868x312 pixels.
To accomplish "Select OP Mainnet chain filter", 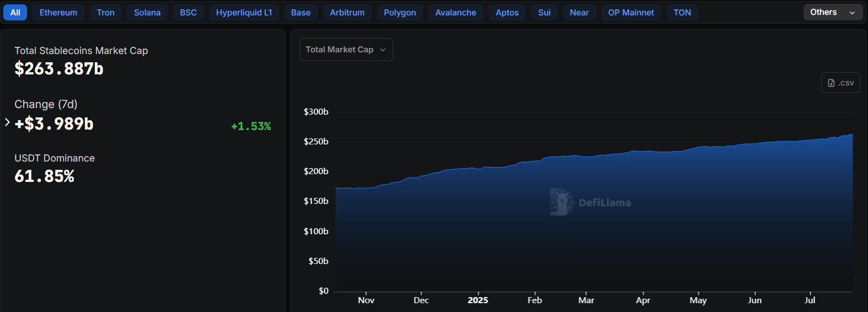I will (x=631, y=13).
